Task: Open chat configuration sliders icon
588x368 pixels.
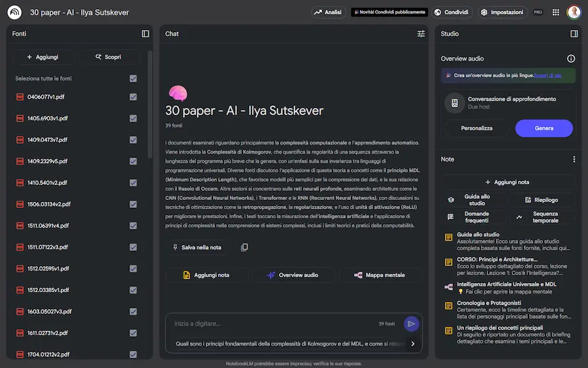Action: click(421, 34)
